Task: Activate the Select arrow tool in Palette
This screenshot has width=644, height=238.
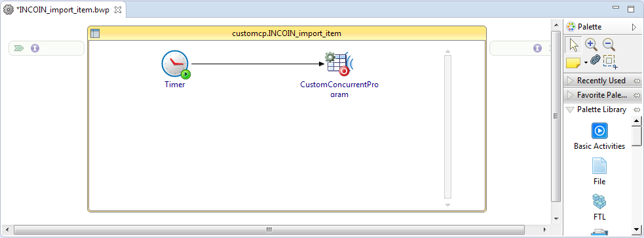Action: click(574, 45)
